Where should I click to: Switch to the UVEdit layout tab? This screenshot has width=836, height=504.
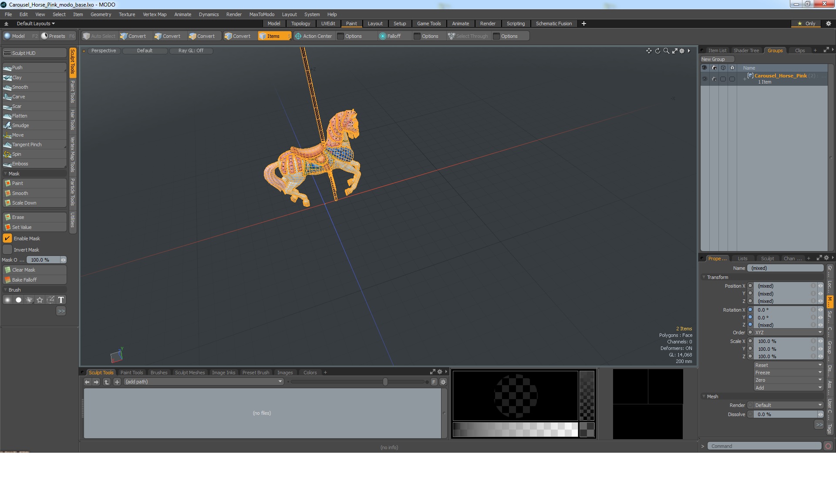click(x=328, y=24)
